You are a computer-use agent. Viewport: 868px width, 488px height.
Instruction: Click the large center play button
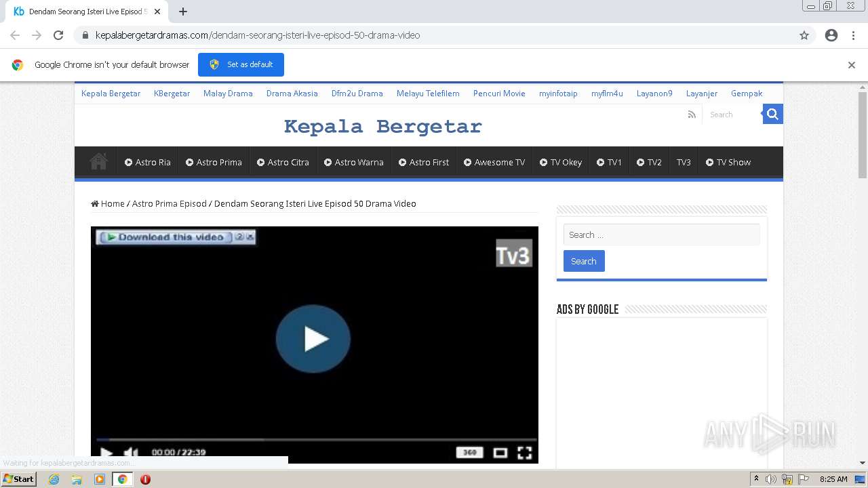(313, 339)
